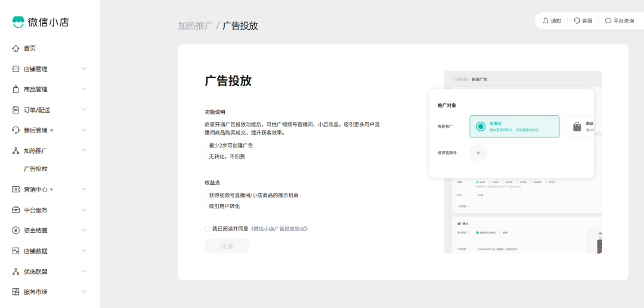Open the 《微信小店广告投放协议》 link
Image resolution: width=644 pixels, height=308 pixels.
279,229
